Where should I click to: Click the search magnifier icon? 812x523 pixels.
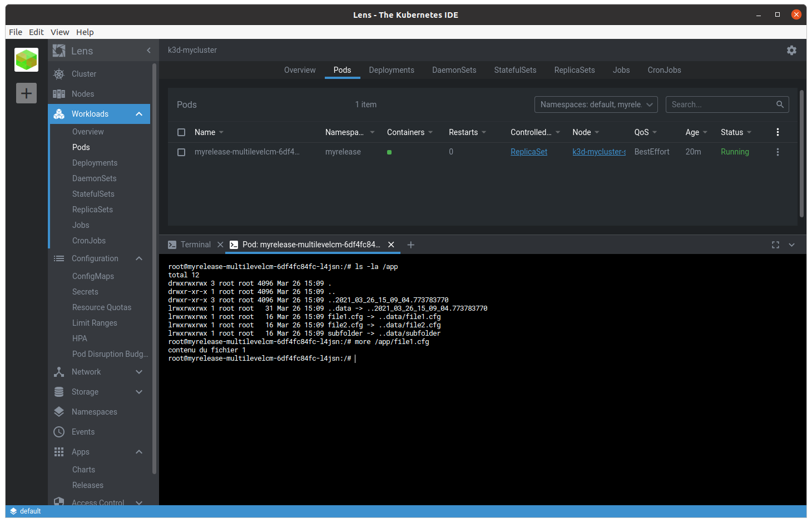tap(780, 104)
